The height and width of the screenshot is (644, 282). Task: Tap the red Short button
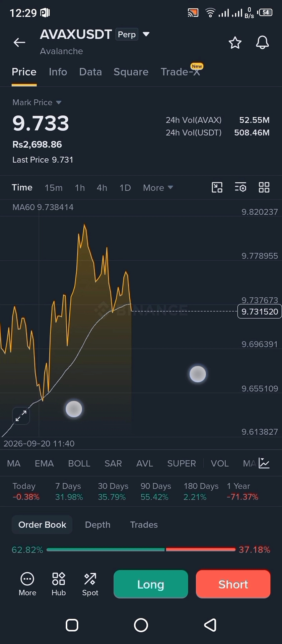click(233, 584)
